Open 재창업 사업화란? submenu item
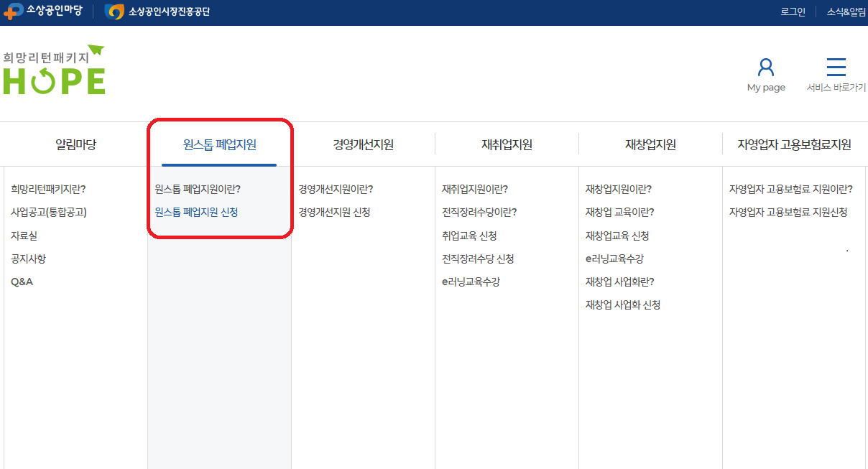The image size is (868, 469). coord(620,282)
